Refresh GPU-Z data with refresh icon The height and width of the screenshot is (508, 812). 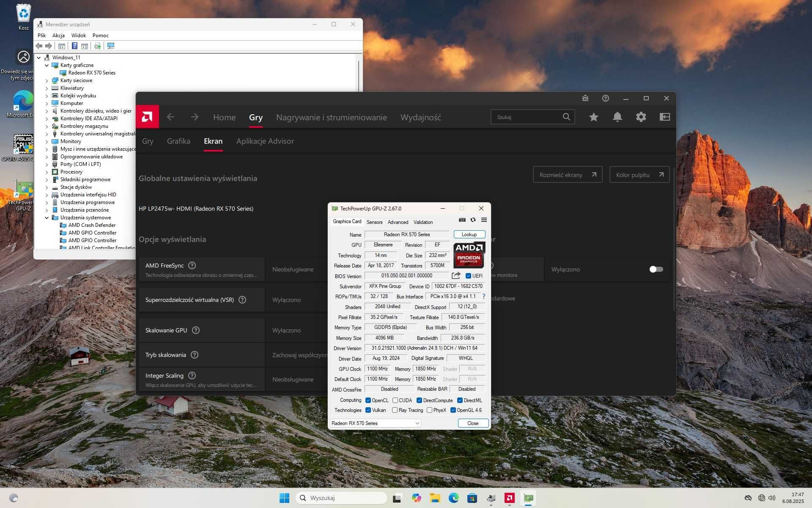point(473,220)
